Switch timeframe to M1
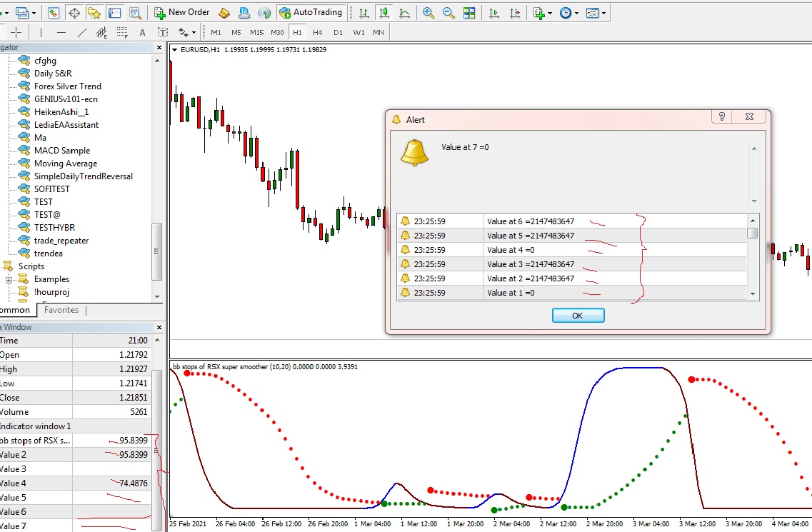812x532 pixels. [216, 33]
